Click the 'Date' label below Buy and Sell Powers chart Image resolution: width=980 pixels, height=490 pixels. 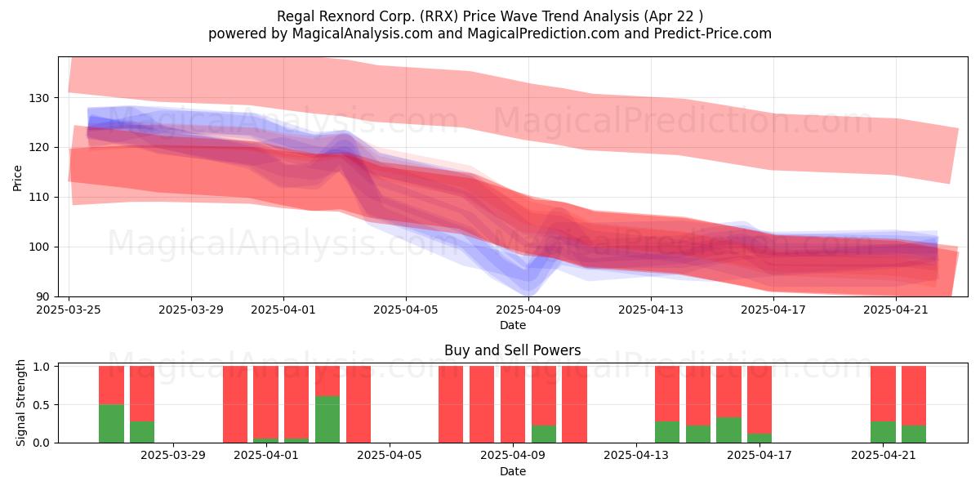(513, 471)
